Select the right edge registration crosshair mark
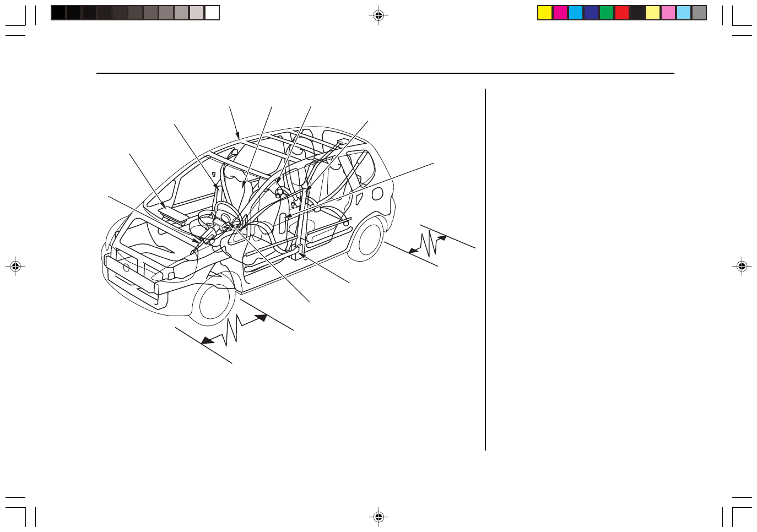757x532 pixels. coord(742,267)
